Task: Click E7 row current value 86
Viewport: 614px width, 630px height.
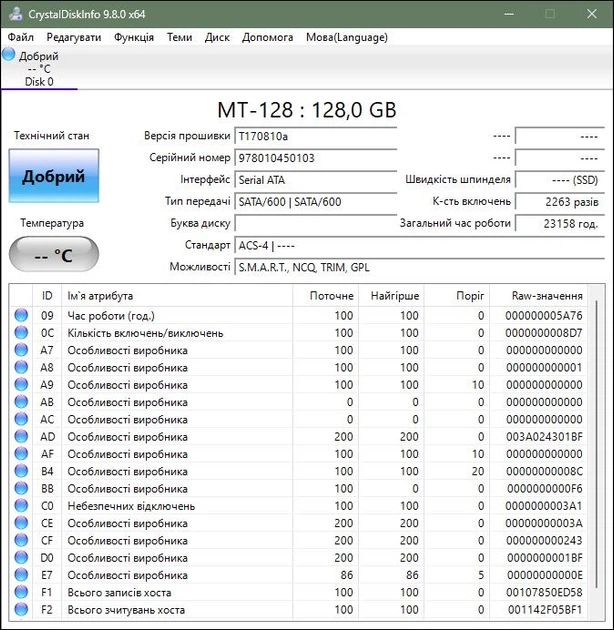Action: [x=347, y=575]
